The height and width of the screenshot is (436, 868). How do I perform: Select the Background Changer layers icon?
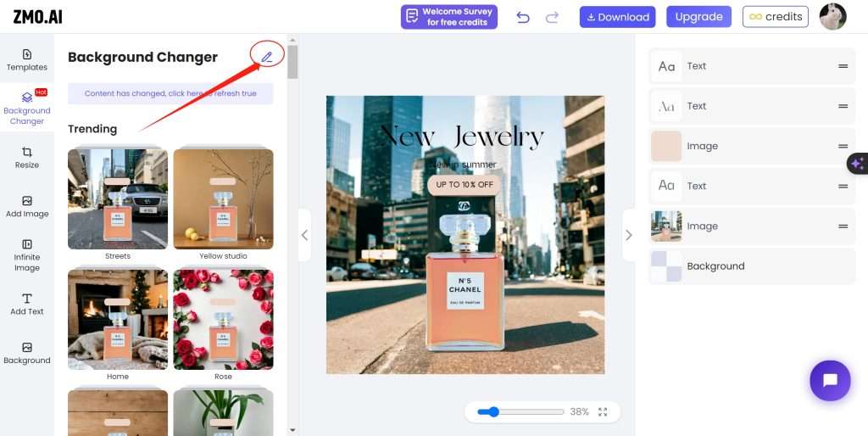click(26, 98)
